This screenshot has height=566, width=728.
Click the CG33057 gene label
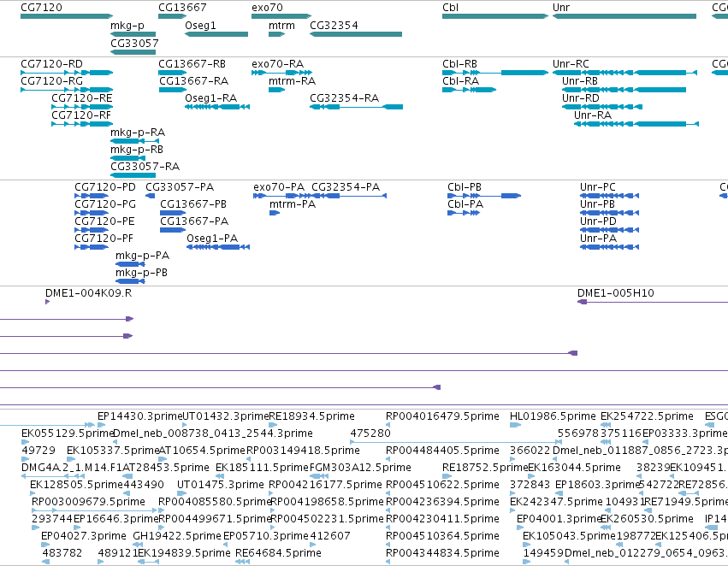click(x=134, y=43)
